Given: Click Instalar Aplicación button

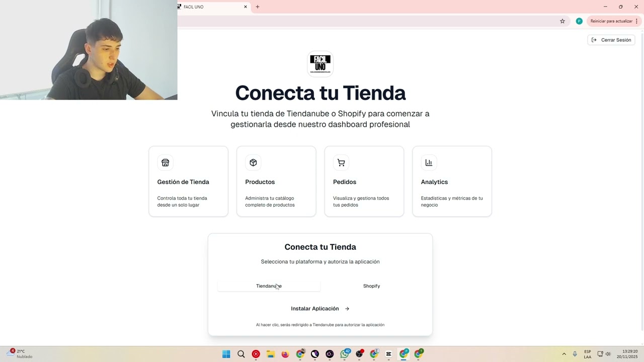Looking at the screenshot, I should coord(320,309).
